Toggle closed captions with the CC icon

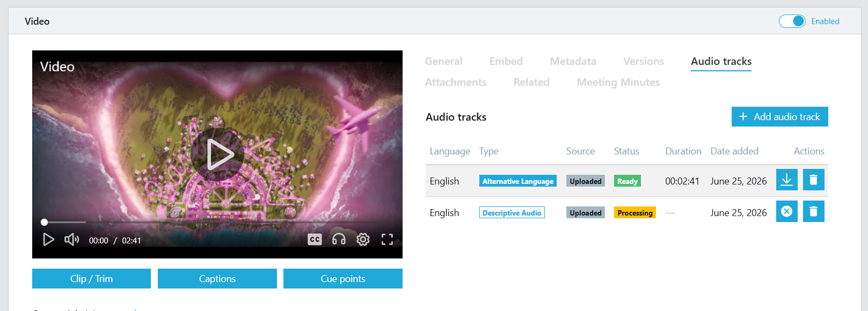pos(315,240)
